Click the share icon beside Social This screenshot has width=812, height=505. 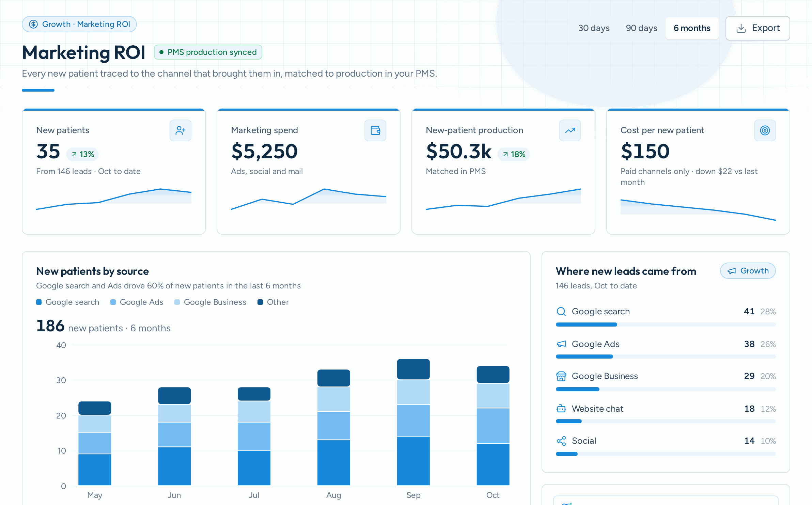pyautogui.click(x=561, y=441)
